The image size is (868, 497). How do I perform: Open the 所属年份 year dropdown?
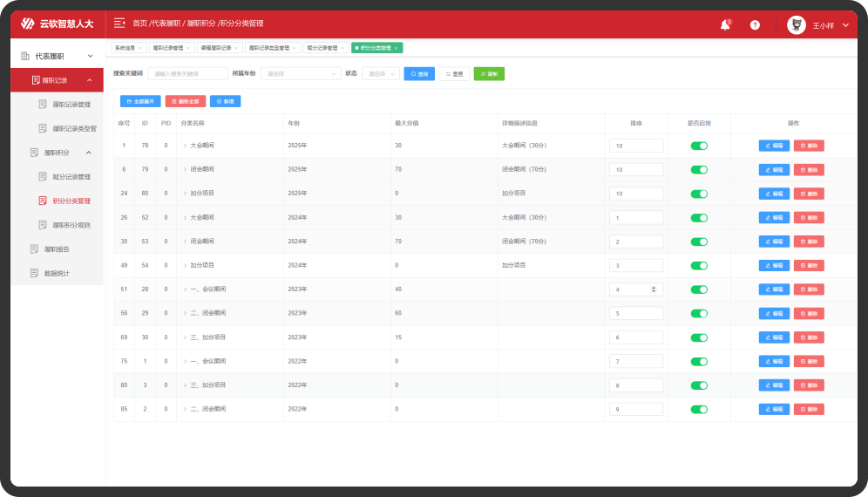coord(299,74)
